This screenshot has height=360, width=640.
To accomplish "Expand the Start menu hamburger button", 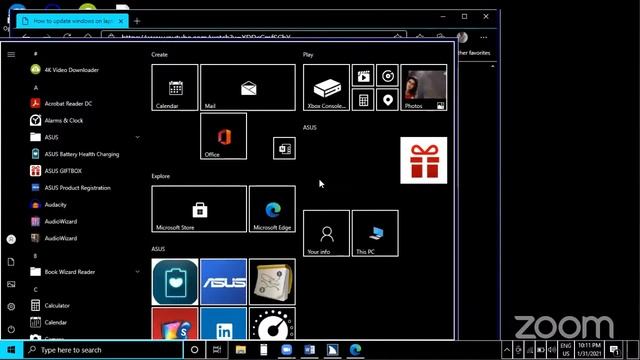I will click(x=11, y=54).
